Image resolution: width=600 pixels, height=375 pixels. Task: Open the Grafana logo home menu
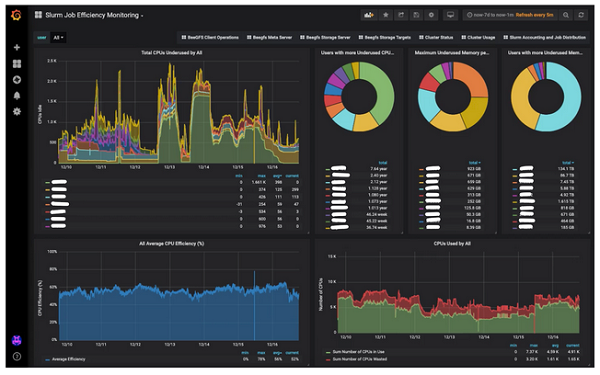pos(16,15)
